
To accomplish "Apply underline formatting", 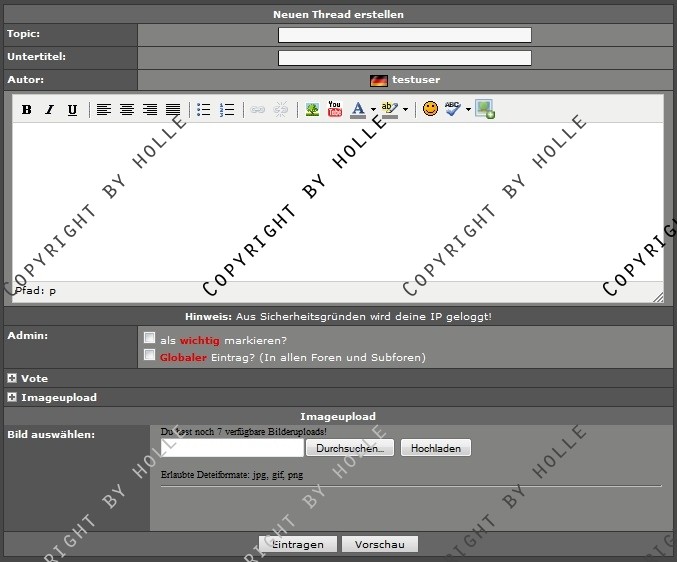I will 72,110.
